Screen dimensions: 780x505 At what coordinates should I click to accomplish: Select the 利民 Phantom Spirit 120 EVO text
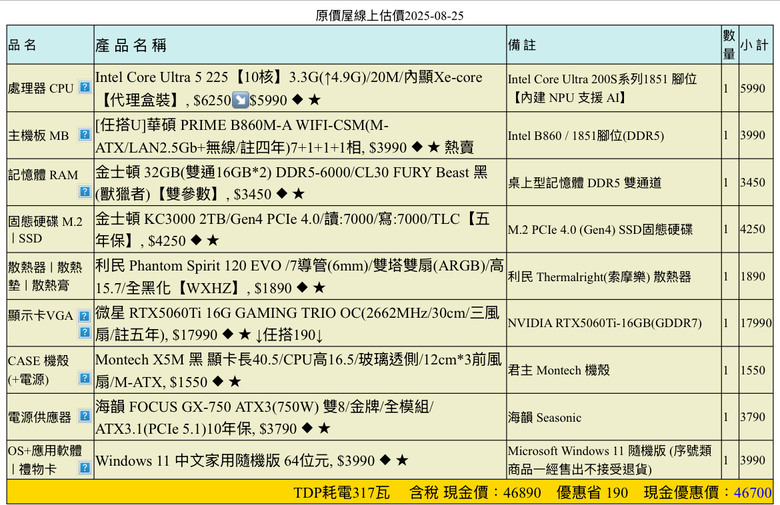tap(299, 277)
